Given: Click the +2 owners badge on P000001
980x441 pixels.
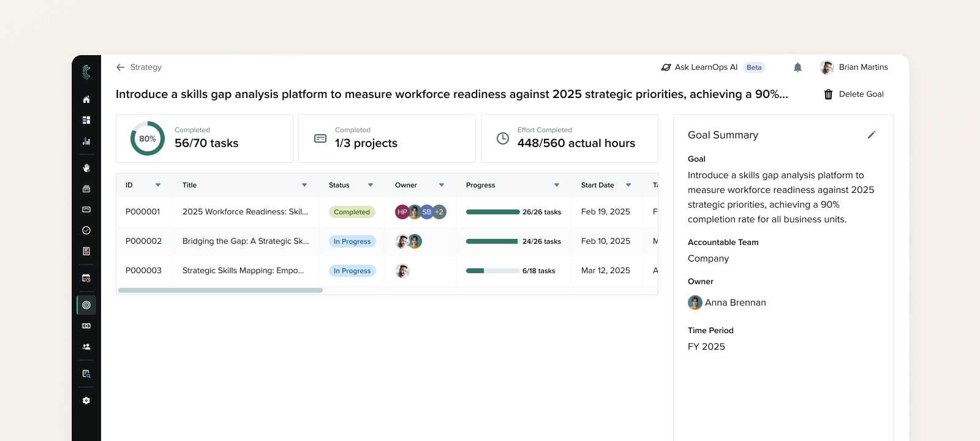Looking at the screenshot, I should 439,212.
